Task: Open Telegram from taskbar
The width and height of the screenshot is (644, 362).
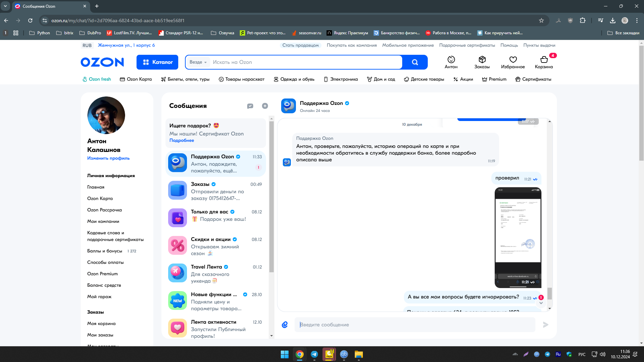Action: click(x=314, y=354)
